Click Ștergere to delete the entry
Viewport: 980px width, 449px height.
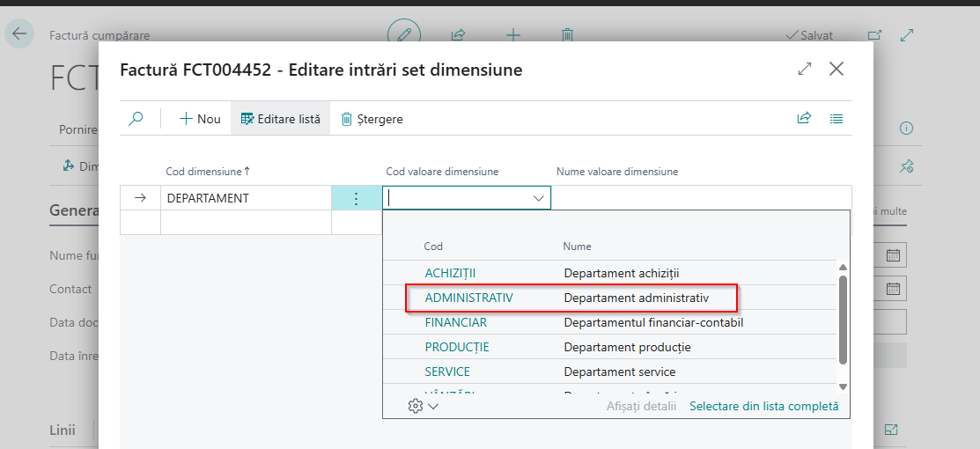pos(372,119)
